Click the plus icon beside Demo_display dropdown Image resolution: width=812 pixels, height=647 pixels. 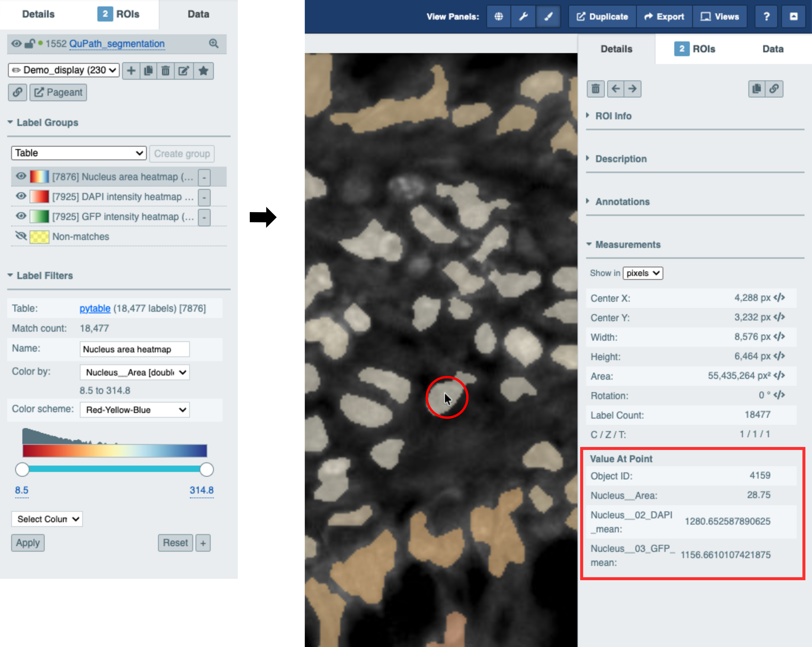coord(131,70)
